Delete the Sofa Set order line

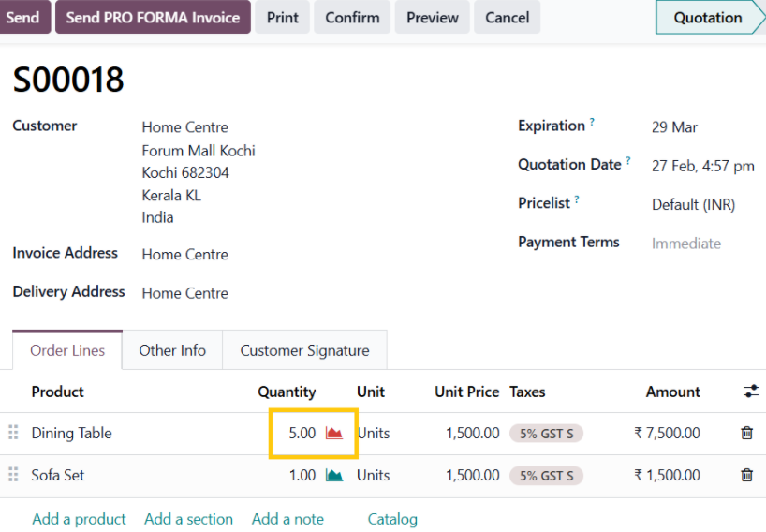[746, 476]
